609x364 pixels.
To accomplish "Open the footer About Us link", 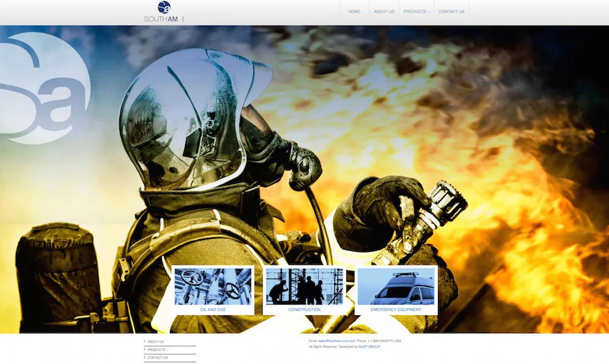I will point(156,342).
